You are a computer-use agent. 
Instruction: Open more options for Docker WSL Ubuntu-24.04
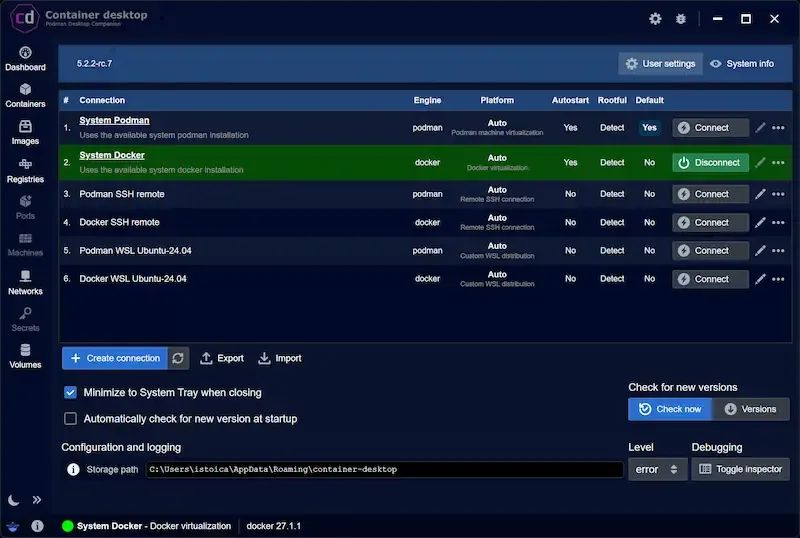point(779,279)
